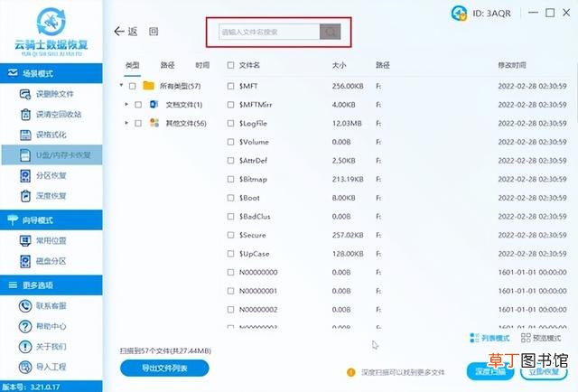This screenshot has width=578, height=392.
Task: Sort by the 文件名 column header
Action: (x=249, y=65)
